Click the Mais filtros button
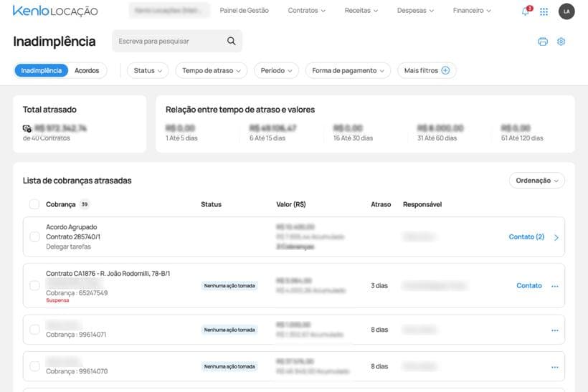Viewport: 588px width, 392px height. [x=427, y=70]
